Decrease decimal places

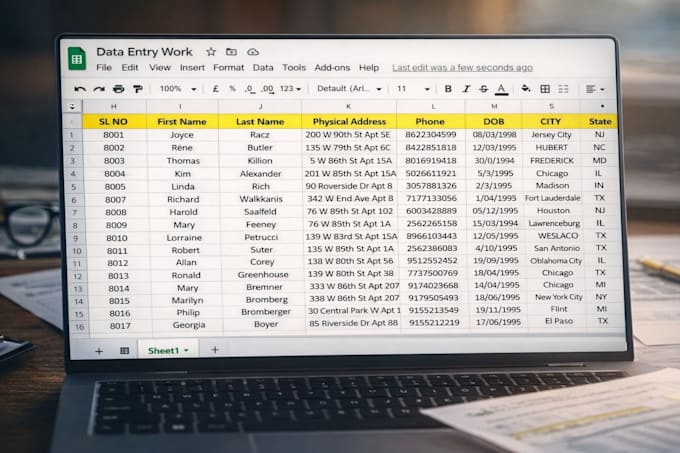(x=249, y=89)
